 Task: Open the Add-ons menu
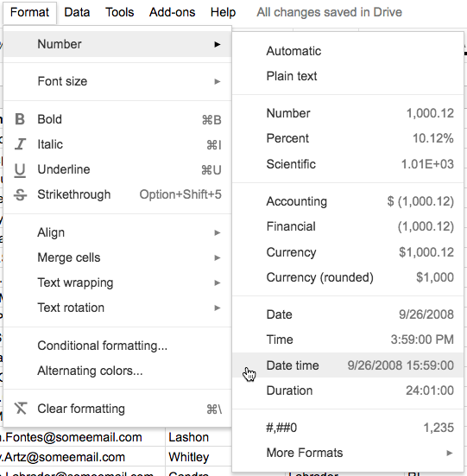coord(172,12)
